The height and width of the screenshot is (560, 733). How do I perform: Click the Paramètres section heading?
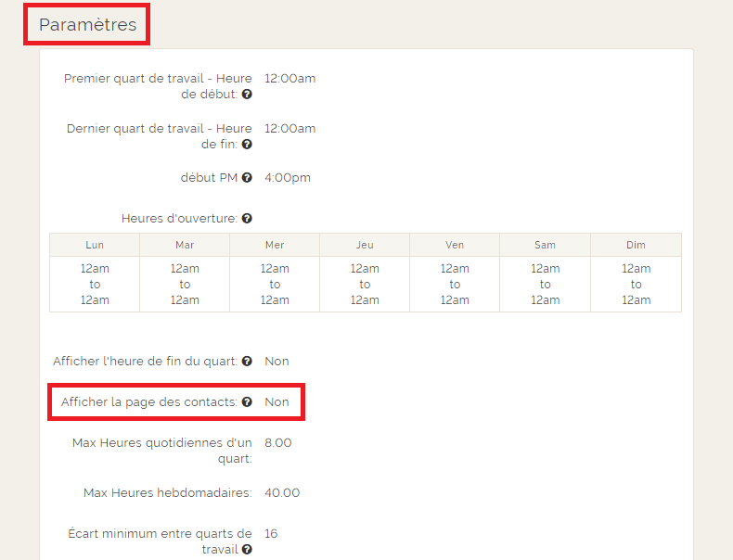coord(87,25)
